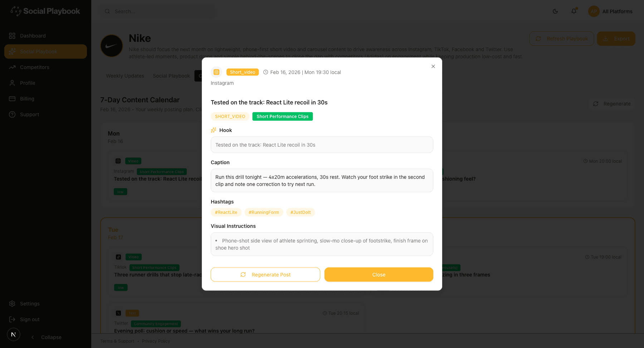Click the Instagram icon in modal header

click(x=216, y=72)
